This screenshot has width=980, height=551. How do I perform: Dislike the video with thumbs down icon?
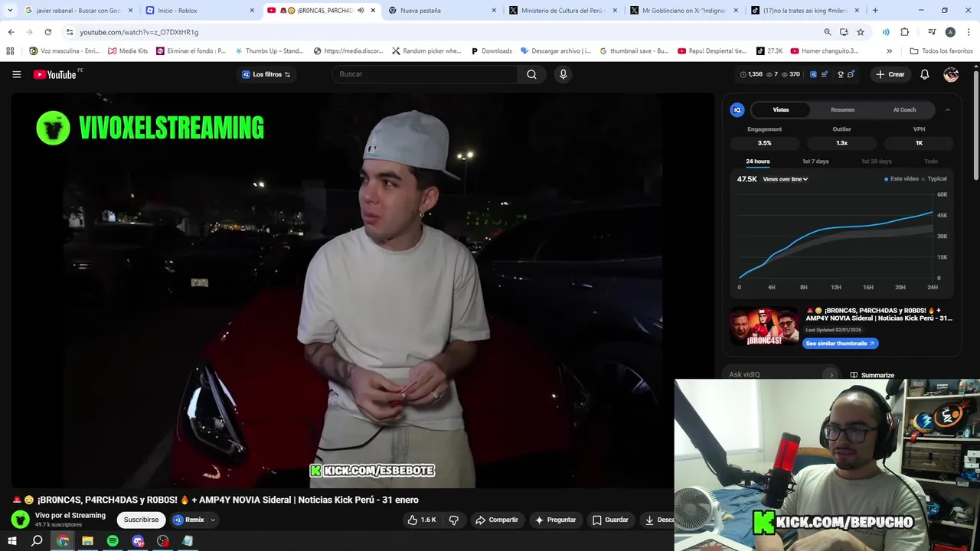pos(453,520)
